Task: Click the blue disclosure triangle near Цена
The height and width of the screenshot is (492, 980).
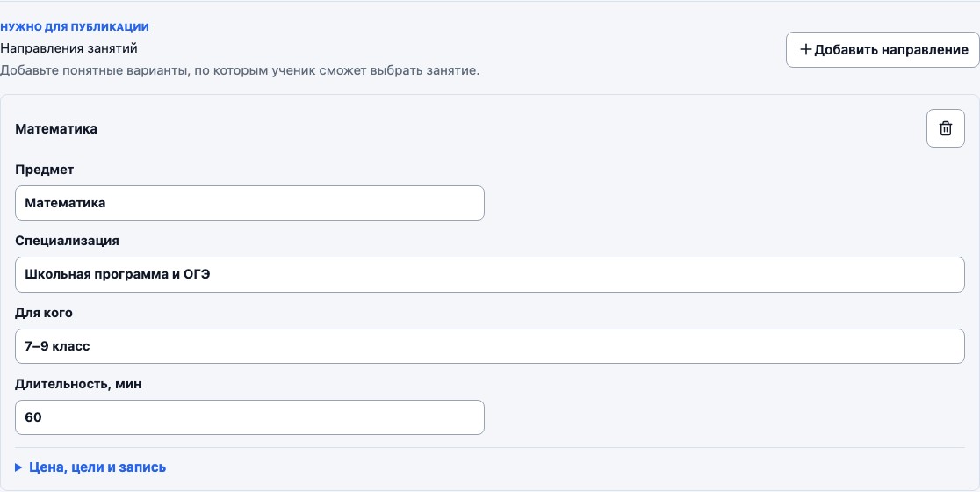Action: coord(18,467)
